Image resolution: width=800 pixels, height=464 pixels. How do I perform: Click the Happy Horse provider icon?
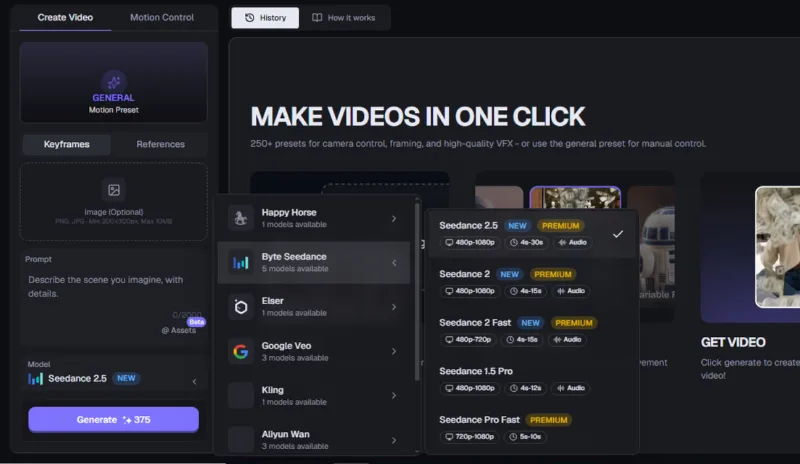pyautogui.click(x=241, y=218)
